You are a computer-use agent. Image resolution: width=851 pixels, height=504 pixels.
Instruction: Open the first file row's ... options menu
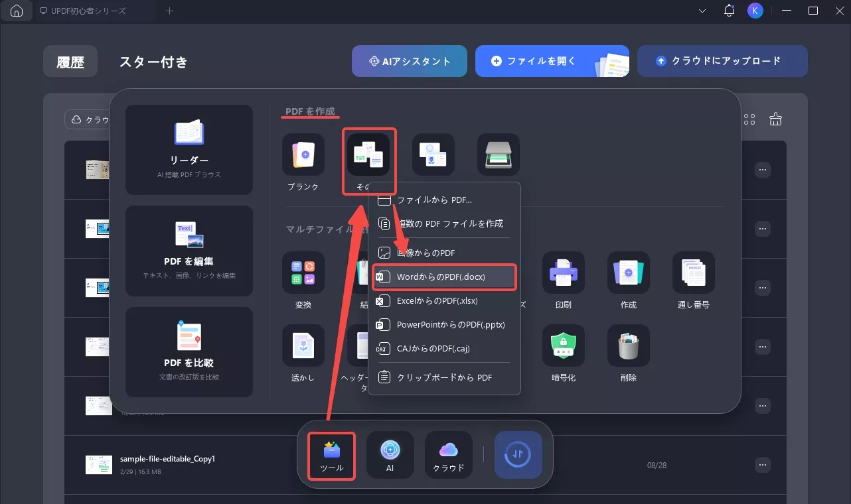[763, 170]
